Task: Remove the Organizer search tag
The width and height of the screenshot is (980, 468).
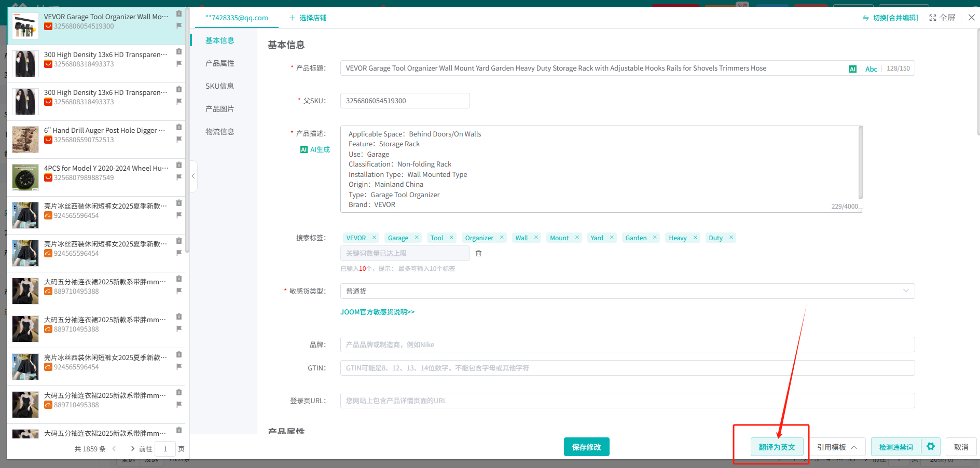Action: (502, 237)
